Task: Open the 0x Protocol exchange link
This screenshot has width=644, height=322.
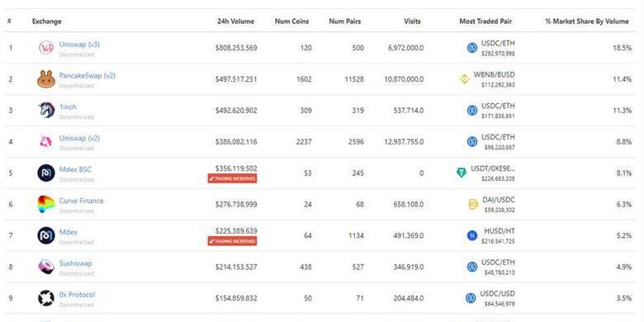Action: (x=78, y=295)
